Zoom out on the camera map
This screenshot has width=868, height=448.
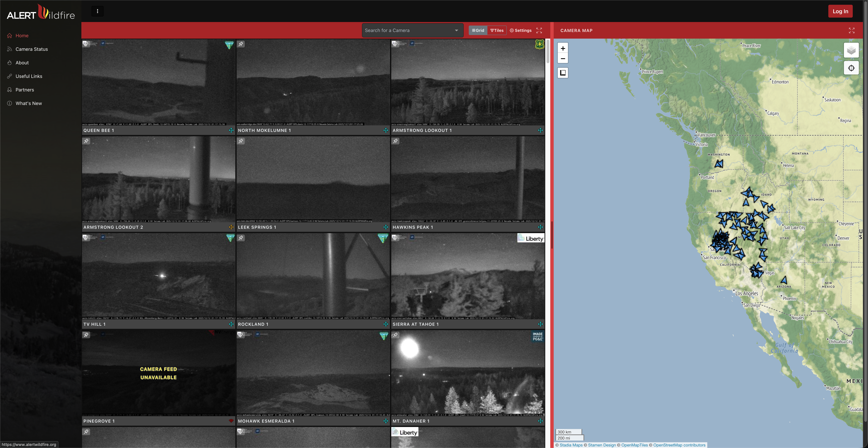(563, 59)
